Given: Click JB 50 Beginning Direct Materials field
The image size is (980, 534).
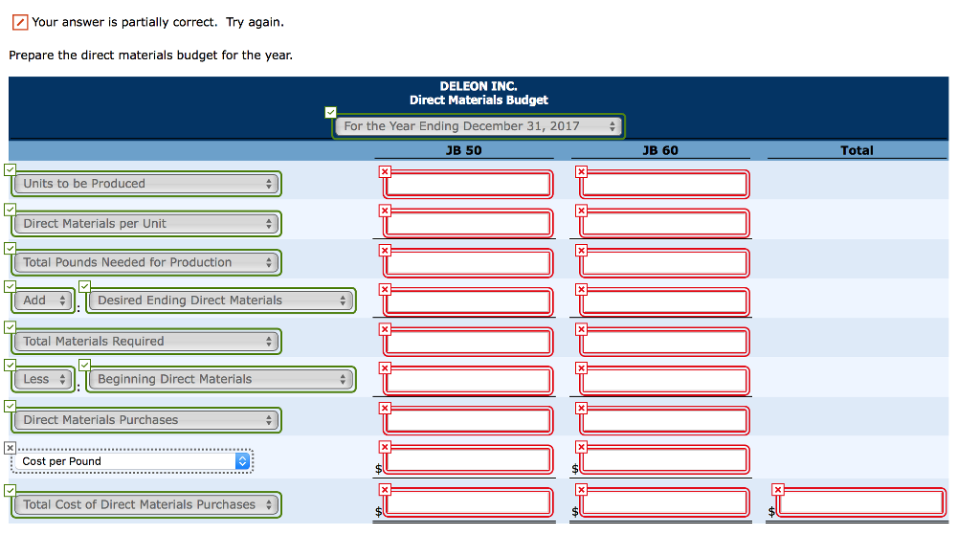Looking at the screenshot, I should pos(468,382).
